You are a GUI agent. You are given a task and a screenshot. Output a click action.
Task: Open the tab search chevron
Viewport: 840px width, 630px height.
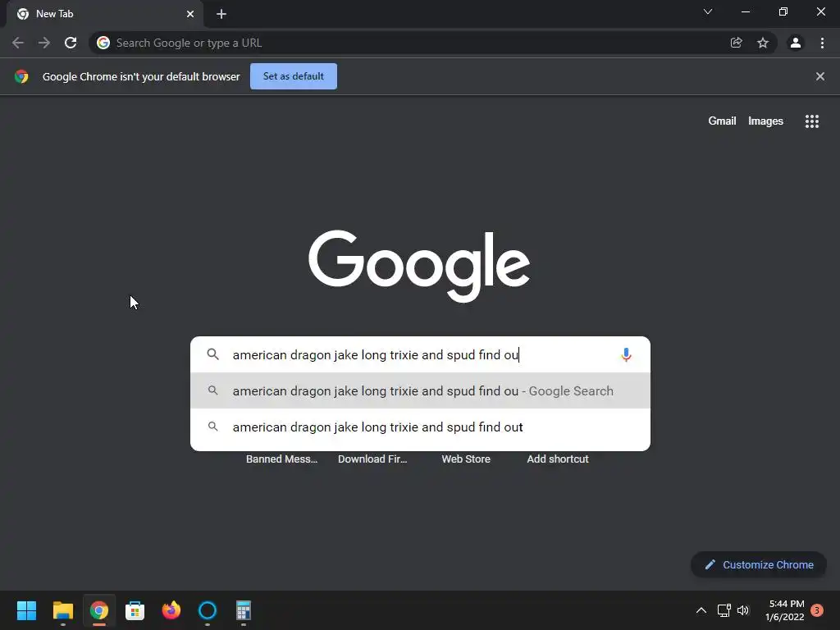(708, 11)
